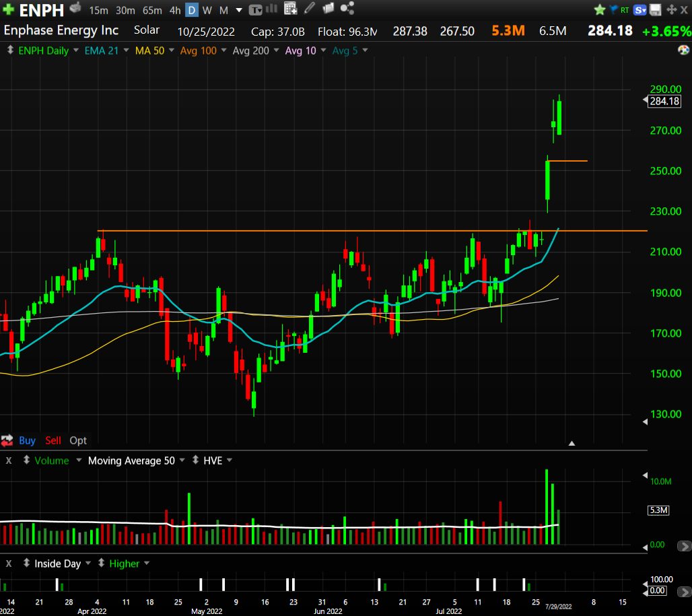The image size is (692, 616).
Task: Click the Enphase Energy Inc company name
Action: tap(61, 30)
